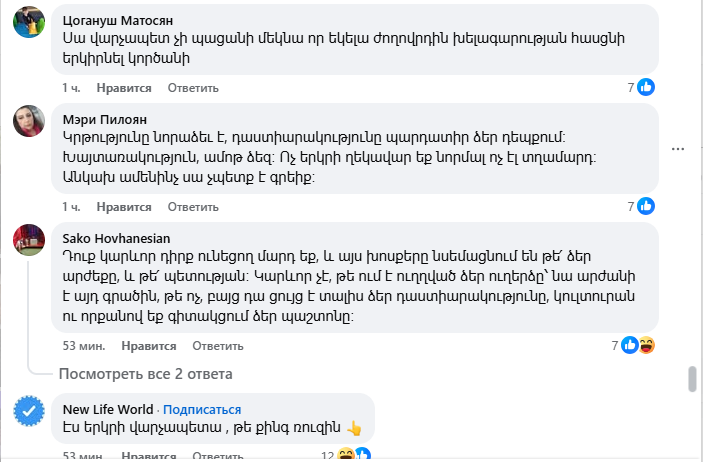Screen dimensions: 703x462
Task: Open Sako Hovhanesian's profile picture
Action: pos(28,240)
